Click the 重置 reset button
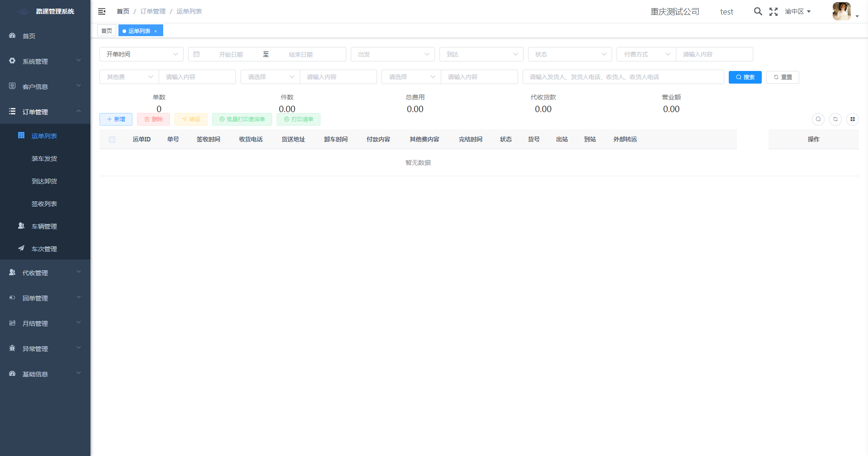The width and height of the screenshot is (868, 456). 782,77
